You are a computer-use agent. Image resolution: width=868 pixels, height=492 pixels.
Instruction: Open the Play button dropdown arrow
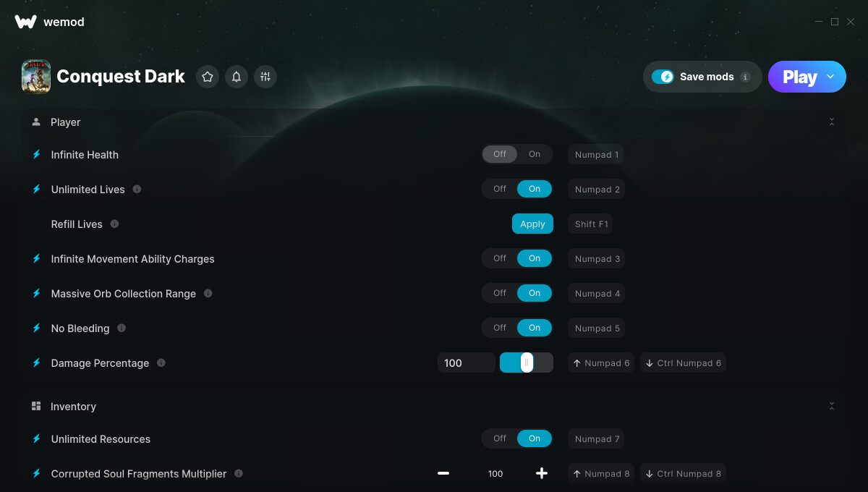pyautogui.click(x=830, y=77)
